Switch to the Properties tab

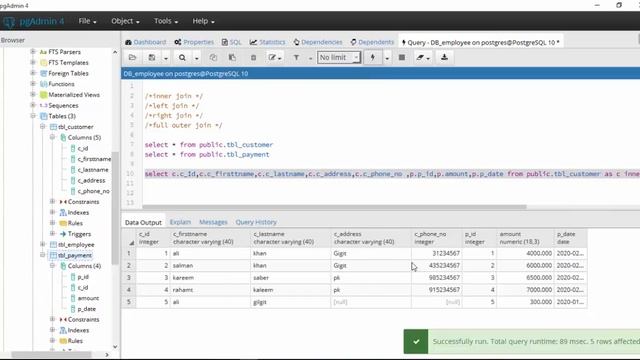194,42
